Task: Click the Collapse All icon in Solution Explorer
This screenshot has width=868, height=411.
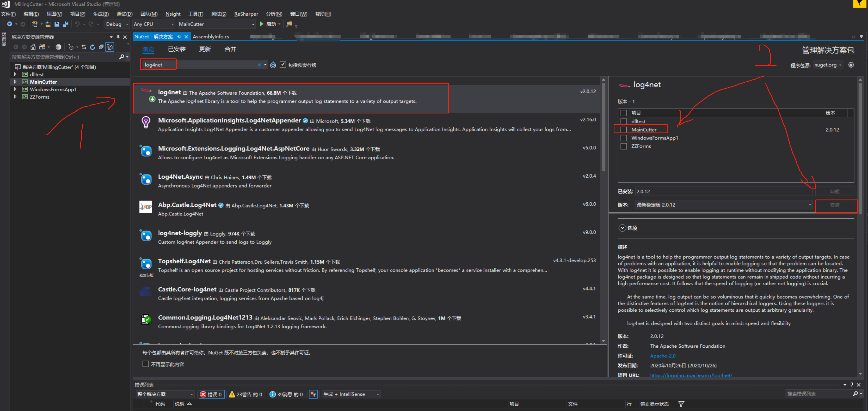Action: [x=101, y=47]
